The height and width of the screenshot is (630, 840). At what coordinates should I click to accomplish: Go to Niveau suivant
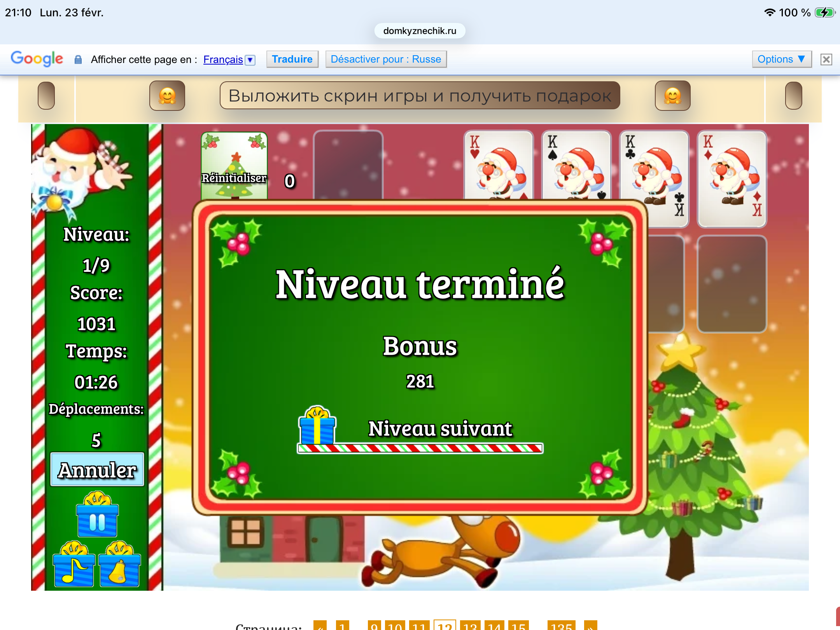click(440, 429)
